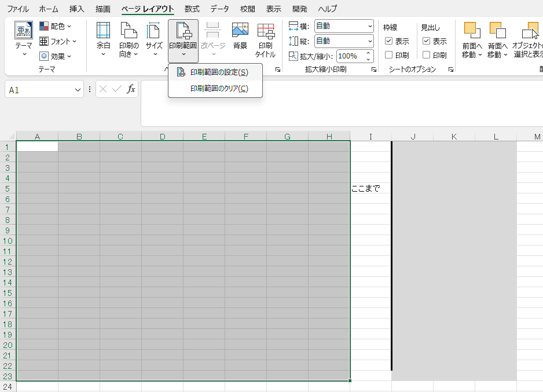Image resolution: width=543 pixels, height=392 pixels.
Task: Open the 印刷の向き orientation menu
Action: click(129, 39)
